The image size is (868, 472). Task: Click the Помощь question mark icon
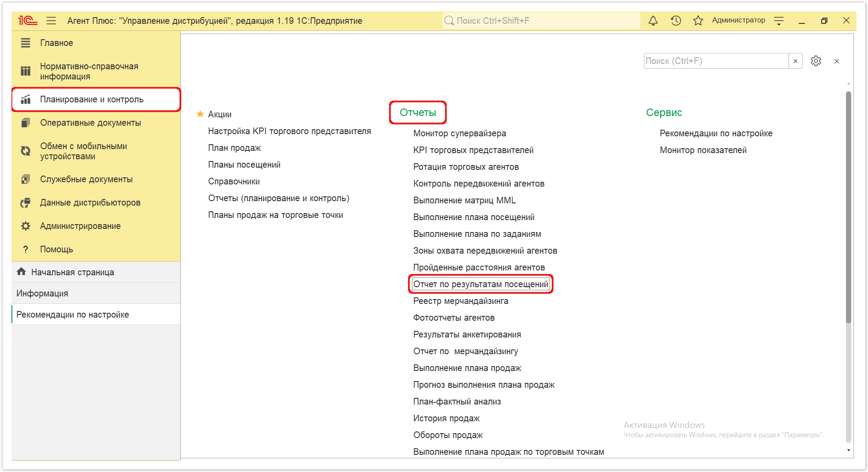click(x=26, y=249)
